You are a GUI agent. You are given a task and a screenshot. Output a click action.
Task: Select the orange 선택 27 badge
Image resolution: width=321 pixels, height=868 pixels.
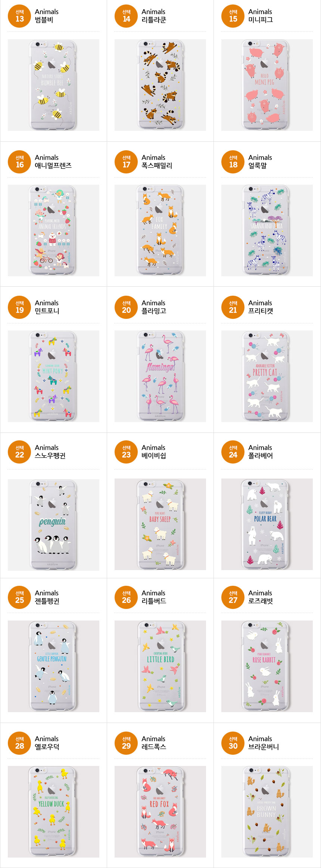(x=233, y=597)
